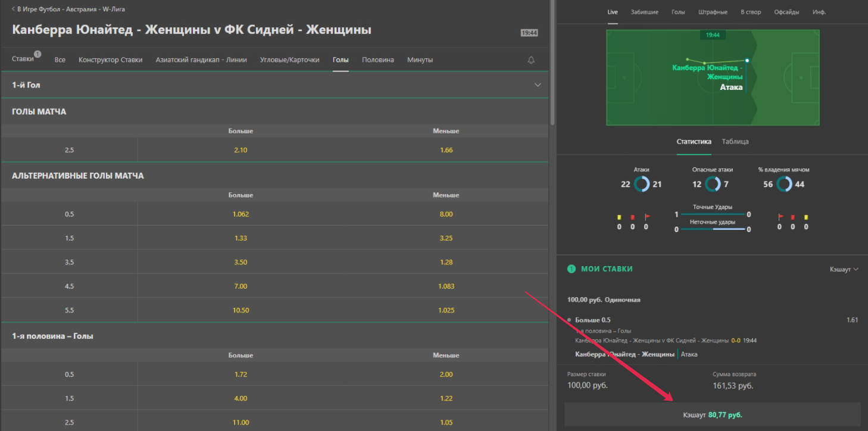Open the Кэшаут dropdown in My Bets
The height and width of the screenshot is (431, 868).
tap(844, 270)
